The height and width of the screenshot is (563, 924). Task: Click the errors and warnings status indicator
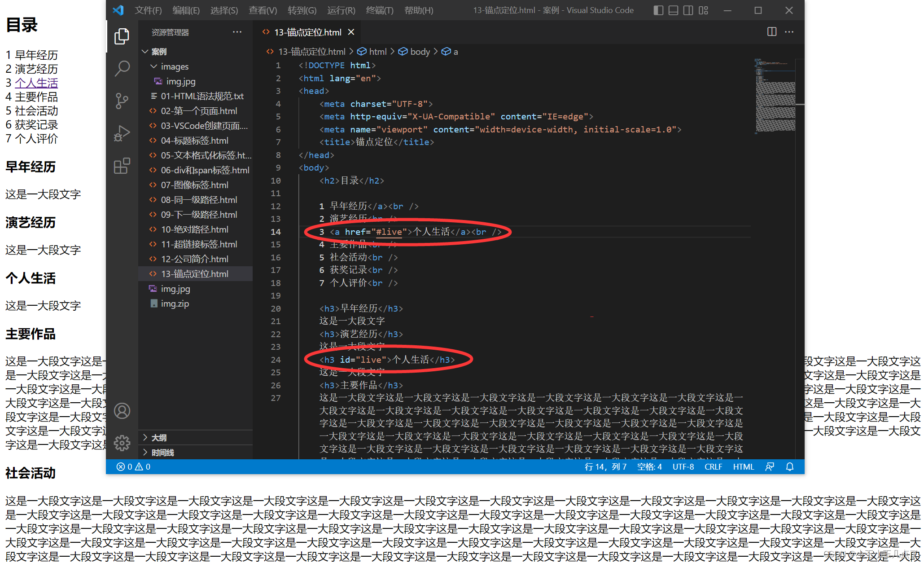pyautogui.click(x=133, y=466)
